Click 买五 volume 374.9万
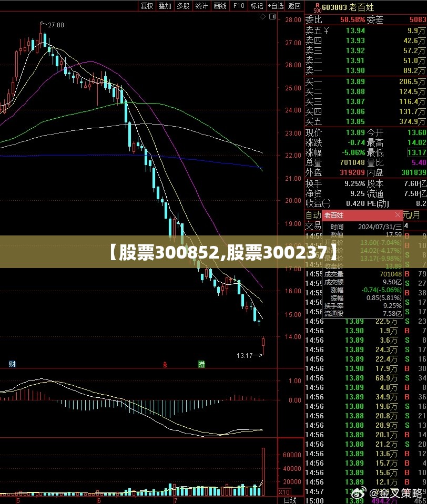 [x=412, y=121]
